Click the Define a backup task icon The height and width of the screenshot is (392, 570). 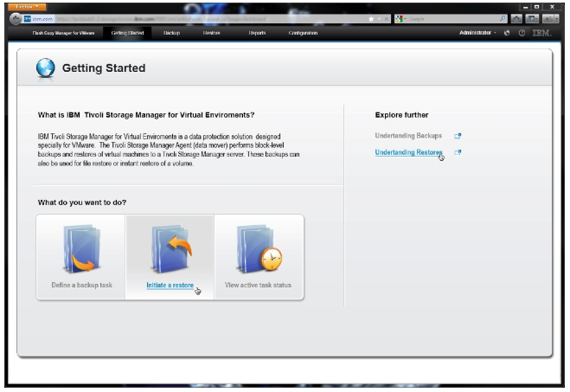point(82,248)
